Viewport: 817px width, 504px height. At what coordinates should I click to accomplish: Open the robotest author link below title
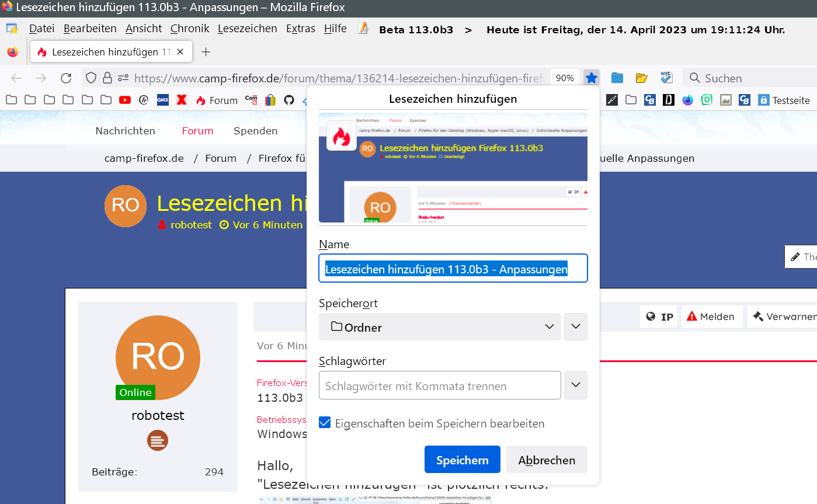pos(192,225)
